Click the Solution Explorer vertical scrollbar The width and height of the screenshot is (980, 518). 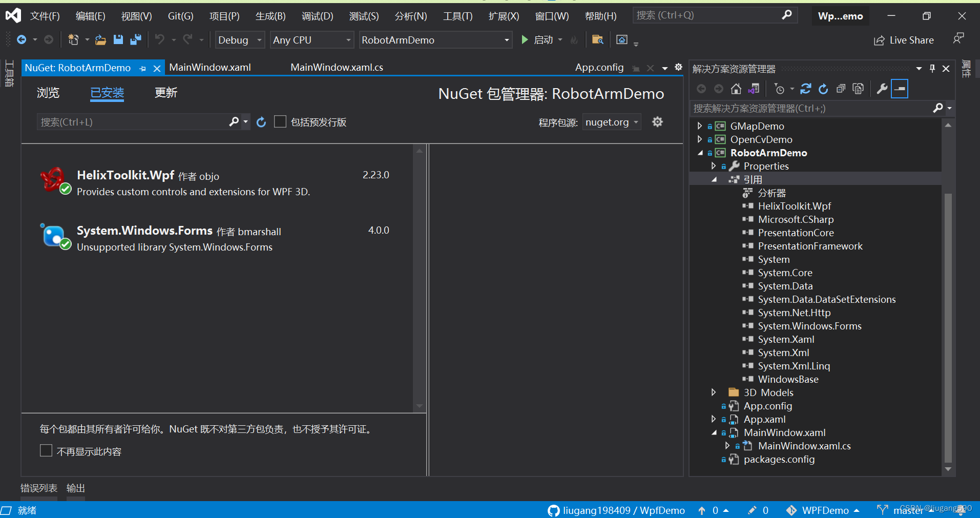948,328
